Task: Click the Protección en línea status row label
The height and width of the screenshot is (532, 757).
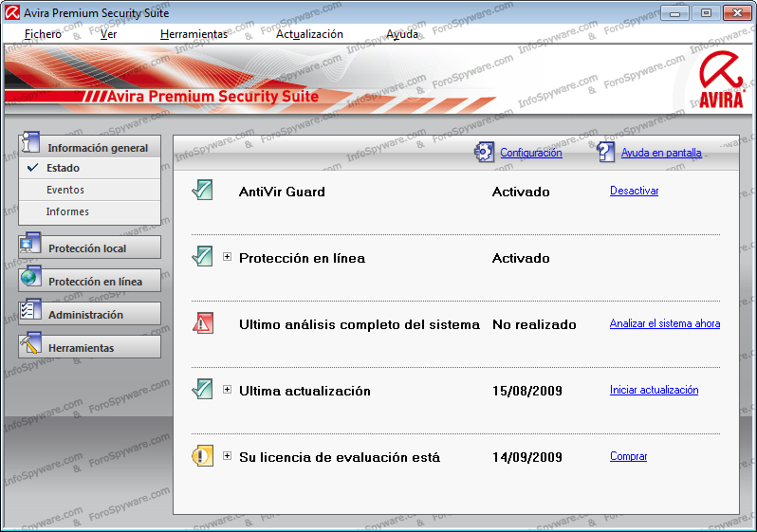Action: click(302, 258)
